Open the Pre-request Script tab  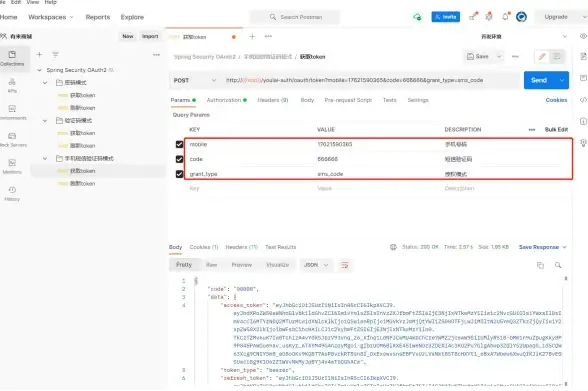(348, 100)
